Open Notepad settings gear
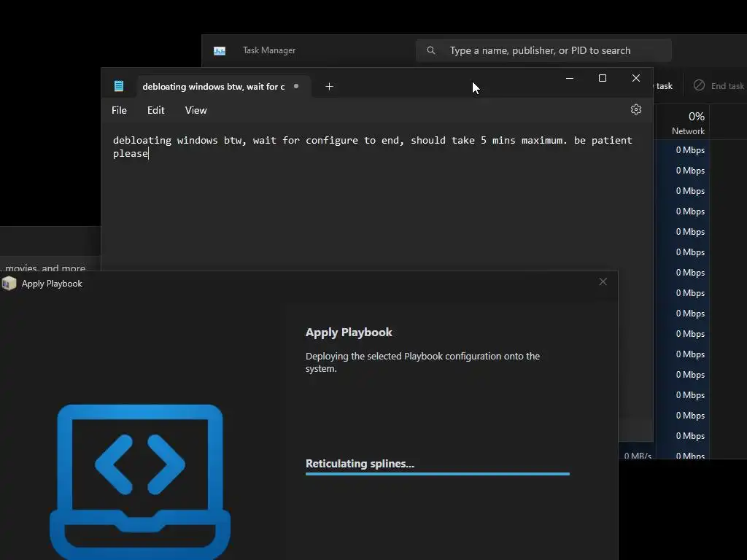The width and height of the screenshot is (747, 560). coord(636,109)
